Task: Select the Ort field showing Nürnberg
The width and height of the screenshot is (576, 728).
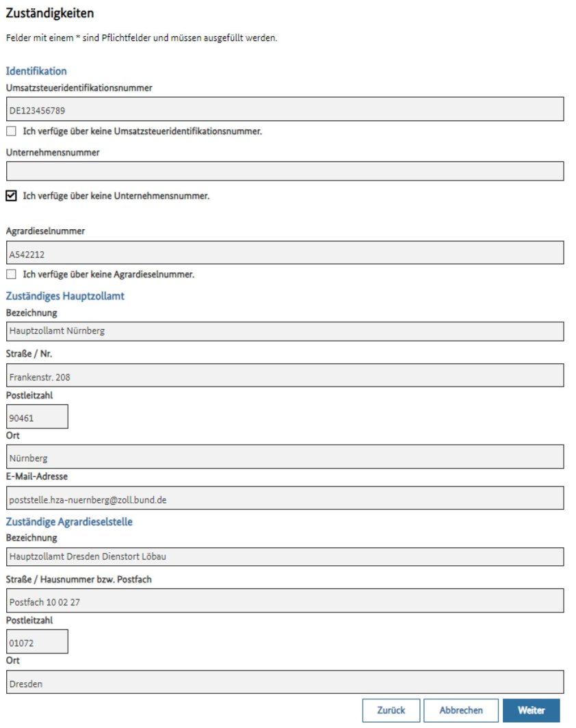Action: click(x=285, y=457)
